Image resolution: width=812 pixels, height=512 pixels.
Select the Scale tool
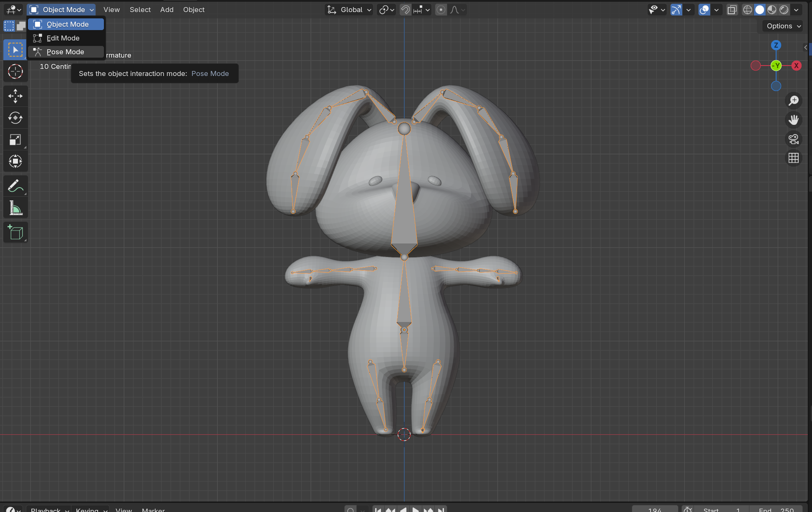click(x=15, y=139)
